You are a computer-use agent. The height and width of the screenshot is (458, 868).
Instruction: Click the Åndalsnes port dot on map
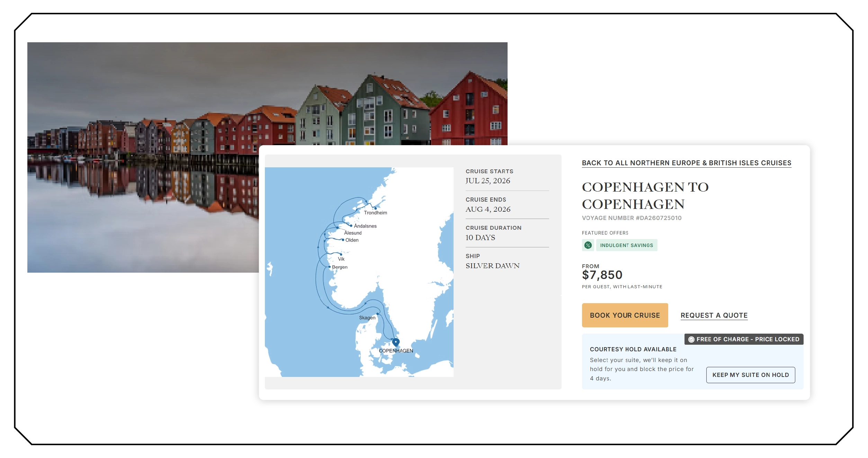coord(351,226)
